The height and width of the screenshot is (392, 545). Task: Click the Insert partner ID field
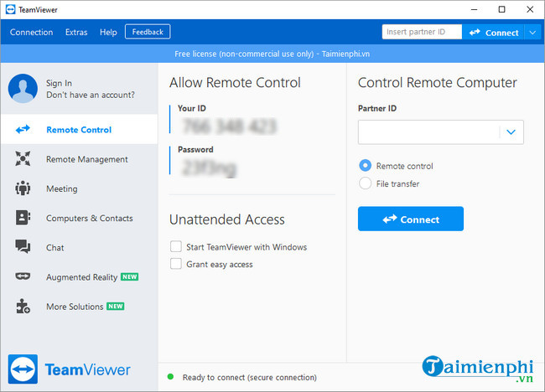click(x=422, y=32)
